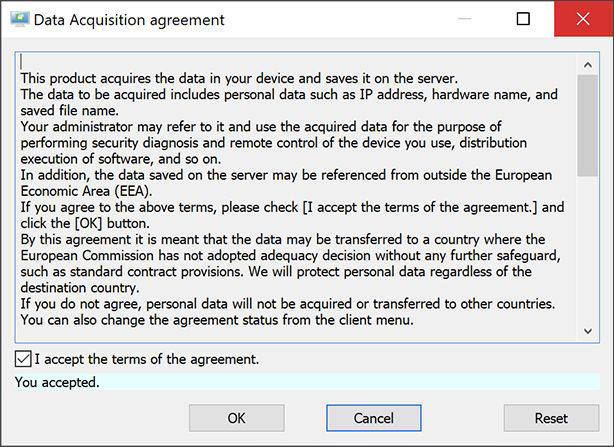Click the empty scrollbar track below the thumb

[x=588, y=249]
